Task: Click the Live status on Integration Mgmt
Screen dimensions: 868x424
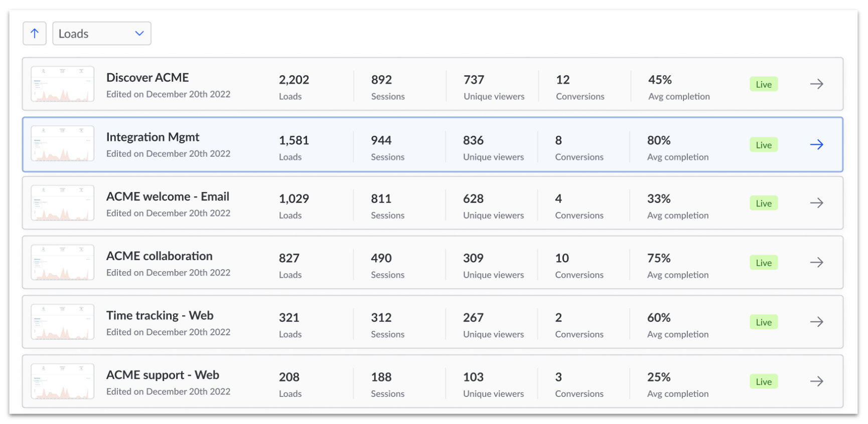Action: tap(763, 145)
